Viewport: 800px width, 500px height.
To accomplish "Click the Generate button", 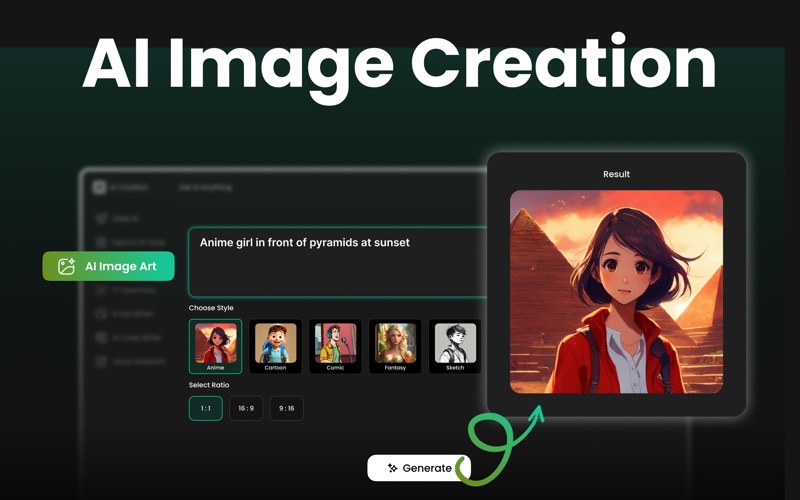I will [x=419, y=468].
